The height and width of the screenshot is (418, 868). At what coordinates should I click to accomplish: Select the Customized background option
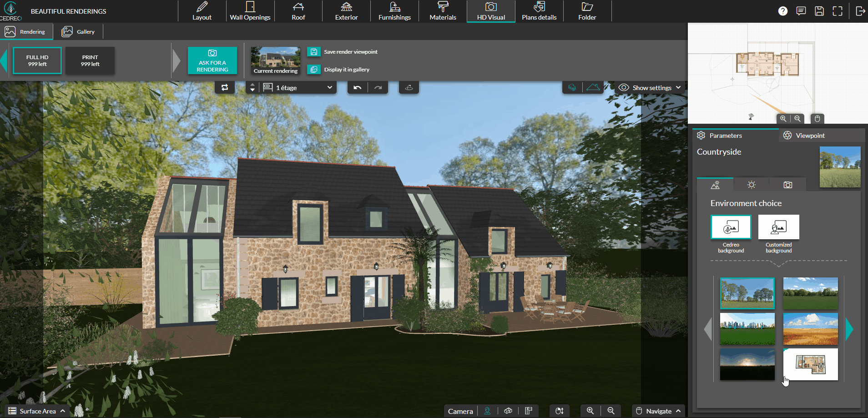778,227
